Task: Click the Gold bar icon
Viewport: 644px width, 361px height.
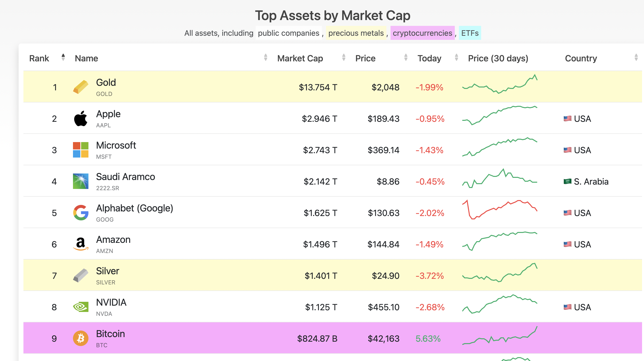Action: [x=80, y=87]
